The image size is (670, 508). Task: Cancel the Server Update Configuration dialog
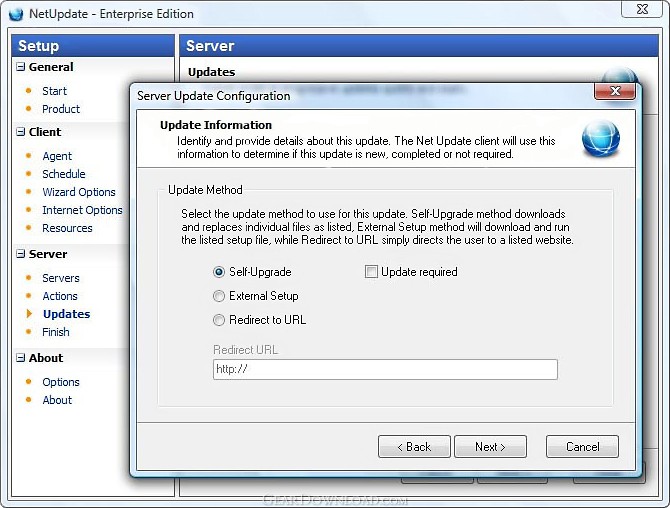click(x=582, y=446)
